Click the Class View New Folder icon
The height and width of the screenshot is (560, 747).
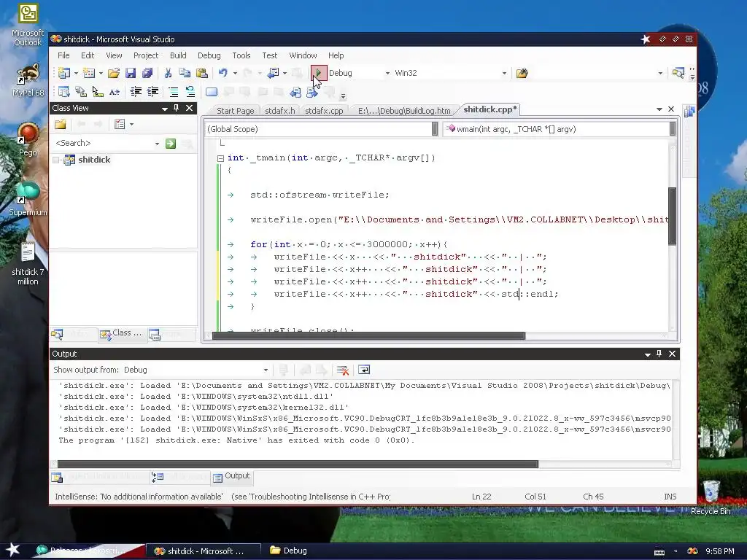point(61,125)
